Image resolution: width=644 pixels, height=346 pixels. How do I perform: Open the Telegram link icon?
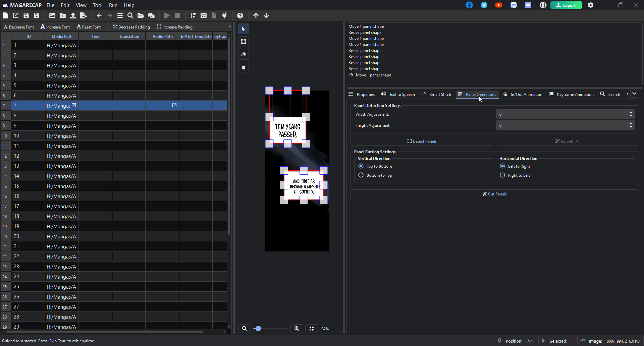pos(484,5)
